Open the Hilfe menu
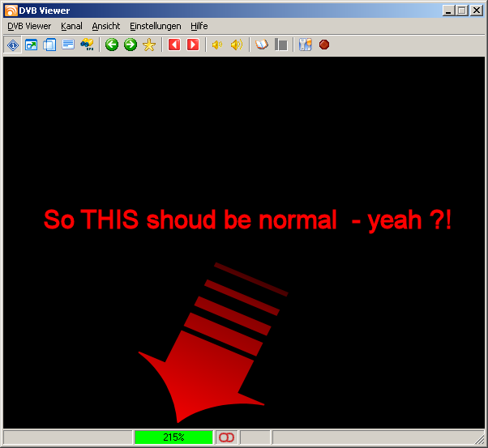The width and height of the screenshot is (488, 448). click(x=199, y=26)
